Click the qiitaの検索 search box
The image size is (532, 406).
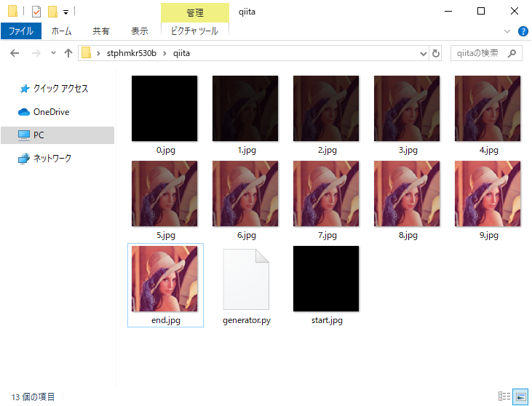point(486,53)
